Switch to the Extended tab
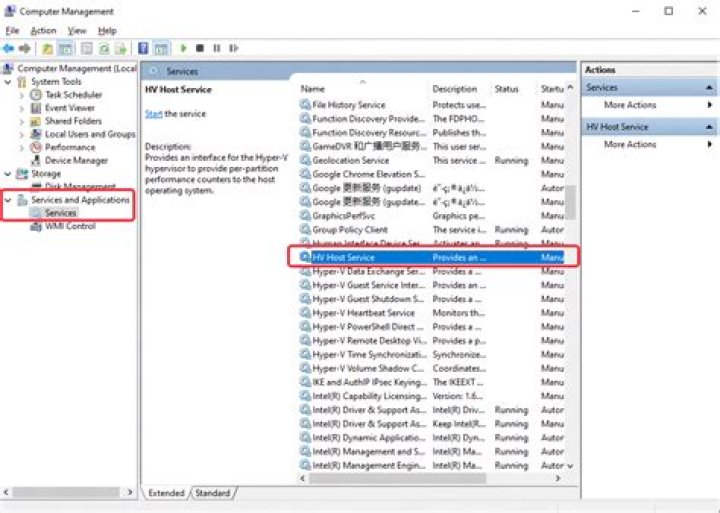Screen dimensions: 720x513 (x=166, y=493)
